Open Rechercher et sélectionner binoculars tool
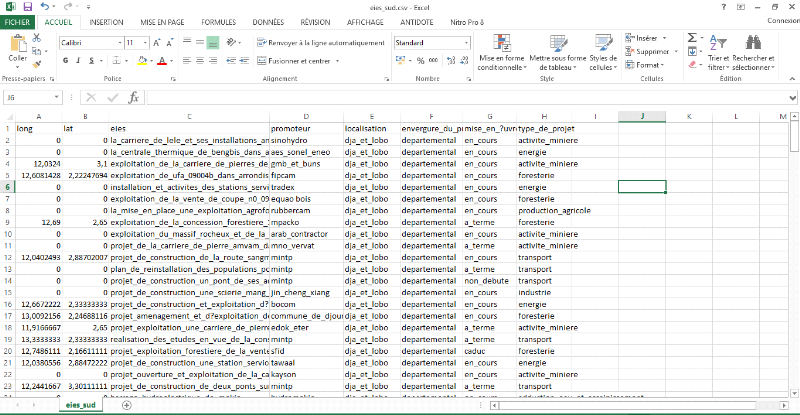The height and width of the screenshot is (415, 800). point(760,44)
